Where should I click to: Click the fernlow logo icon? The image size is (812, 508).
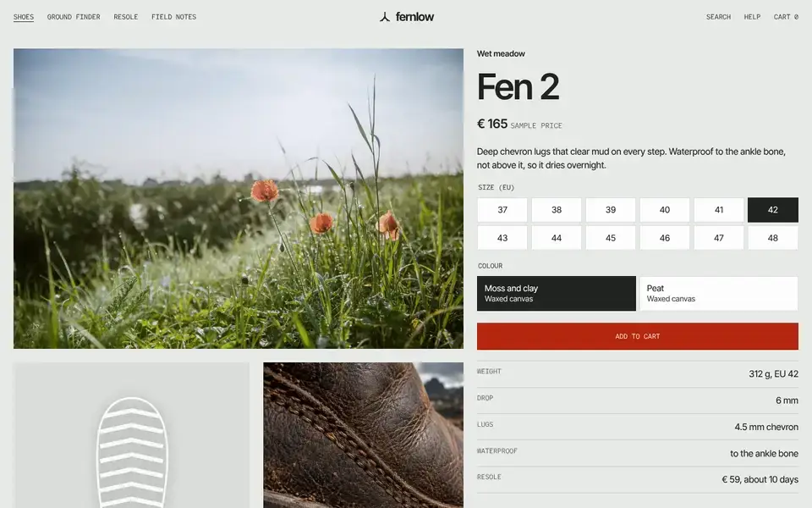point(384,17)
